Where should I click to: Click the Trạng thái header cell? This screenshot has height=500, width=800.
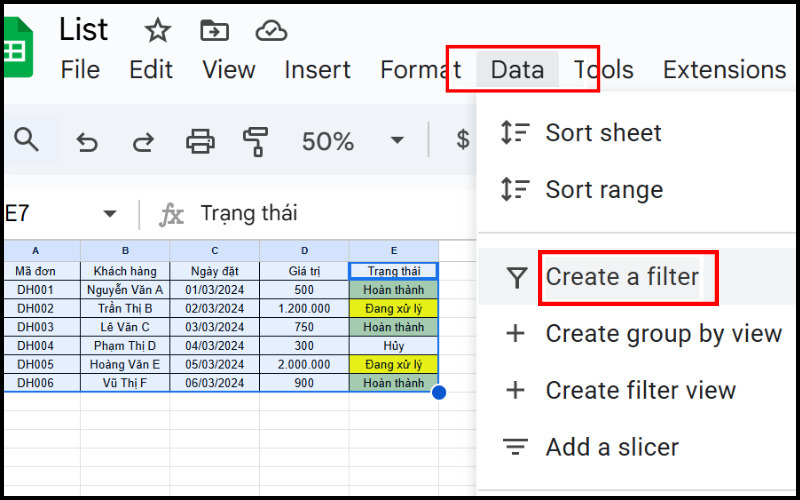[394, 271]
